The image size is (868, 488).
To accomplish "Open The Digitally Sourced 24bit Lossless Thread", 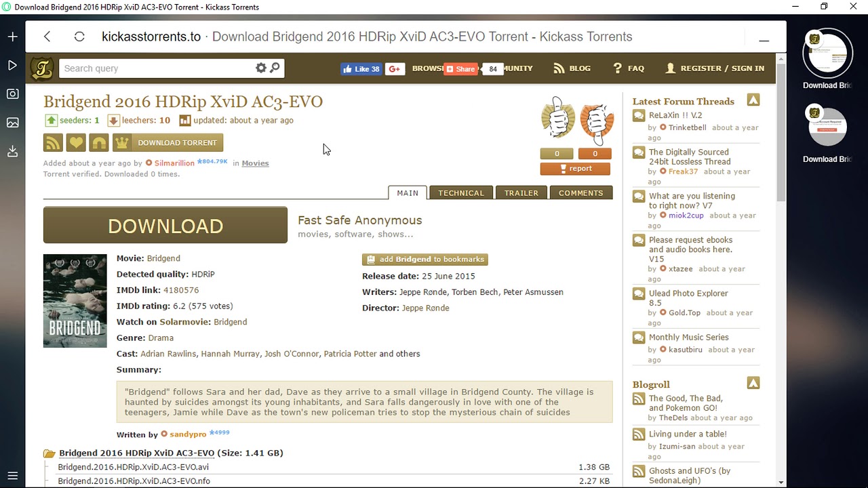I will click(x=690, y=157).
